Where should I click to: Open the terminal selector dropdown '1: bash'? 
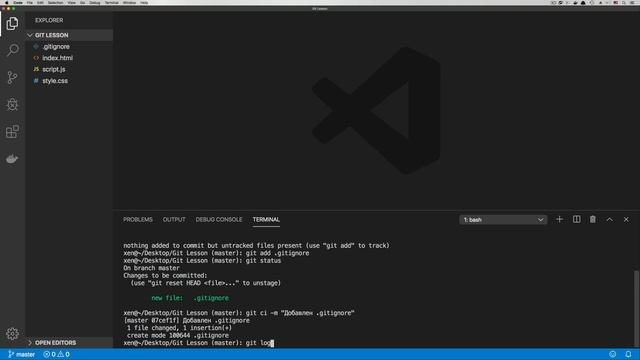tap(503, 220)
